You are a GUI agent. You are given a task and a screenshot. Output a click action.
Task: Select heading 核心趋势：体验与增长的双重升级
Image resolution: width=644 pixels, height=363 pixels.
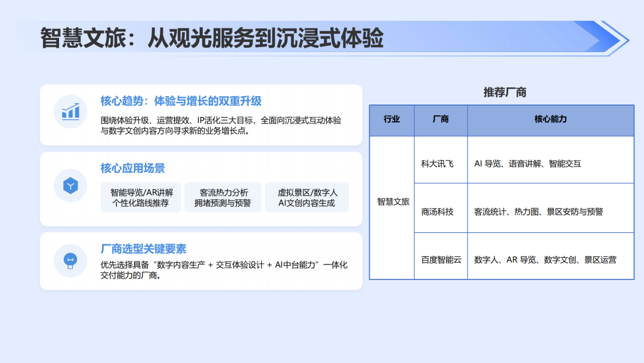coord(181,101)
